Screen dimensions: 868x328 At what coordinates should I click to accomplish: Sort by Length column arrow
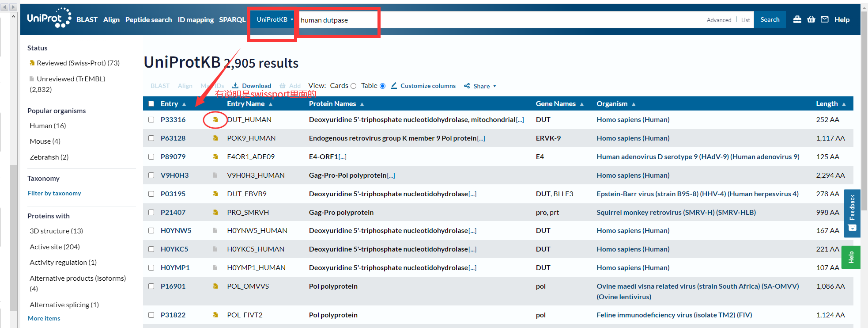pyautogui.click(x=844, y=104)
